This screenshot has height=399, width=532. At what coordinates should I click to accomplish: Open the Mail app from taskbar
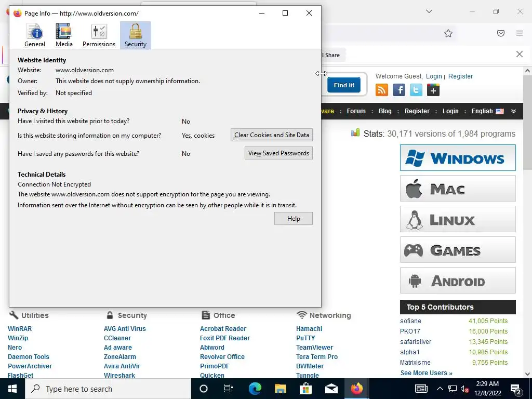click(x=331, y=389)
